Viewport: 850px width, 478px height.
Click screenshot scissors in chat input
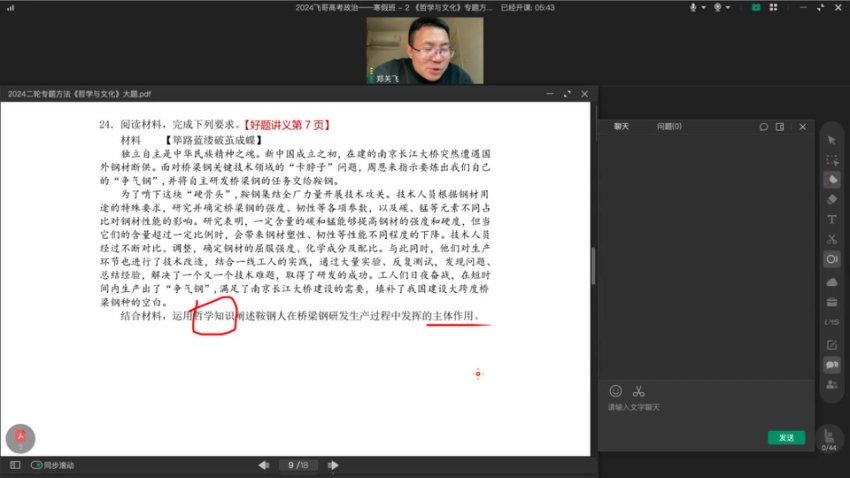tap(639, 391)
